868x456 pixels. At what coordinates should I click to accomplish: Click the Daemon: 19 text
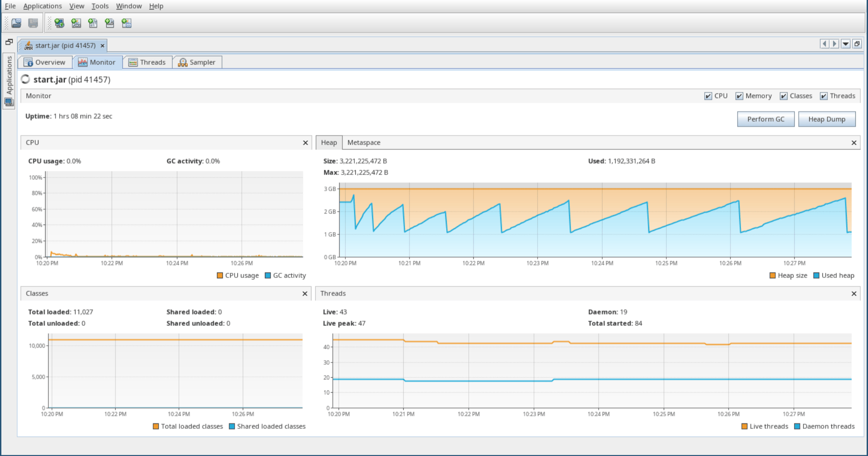tap(608, 312)
